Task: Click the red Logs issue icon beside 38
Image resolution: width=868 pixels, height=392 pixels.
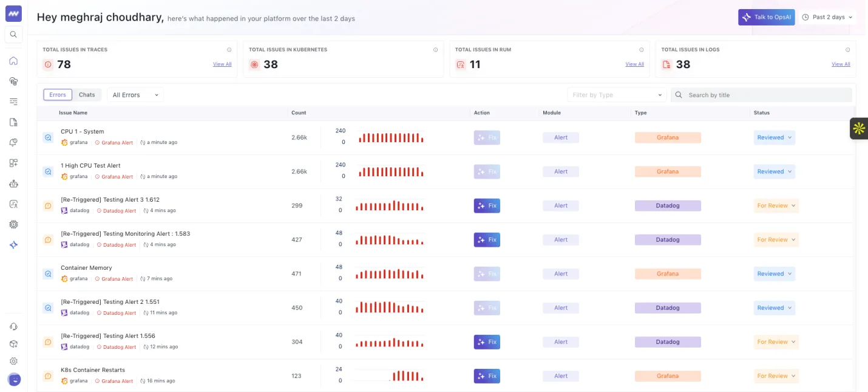Action: click(666, 64)
